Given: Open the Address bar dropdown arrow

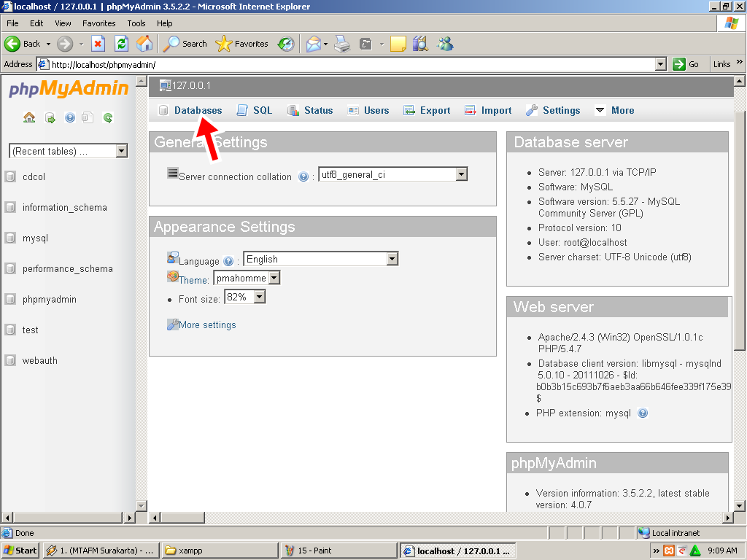Looking at the screenshot, I should (661, 64).
